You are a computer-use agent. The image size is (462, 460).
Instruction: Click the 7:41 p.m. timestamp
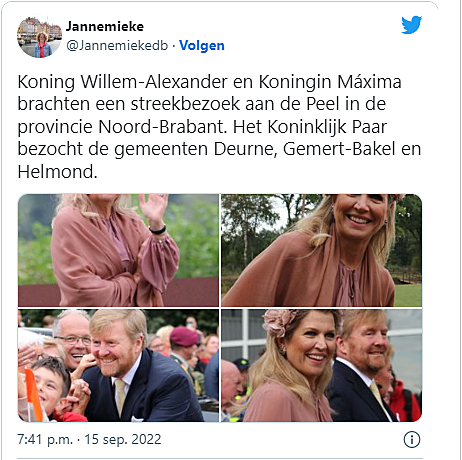pyautogui.click(x=45, y=439)
